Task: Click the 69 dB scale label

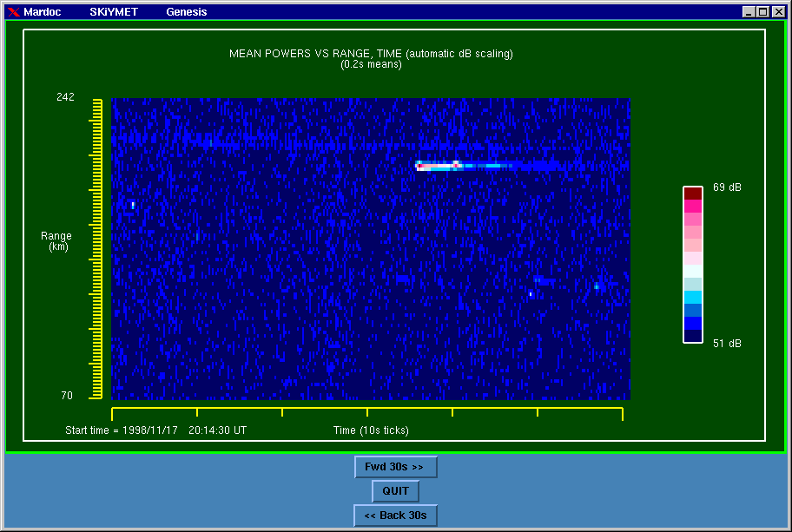Action: tap(727, 187)
